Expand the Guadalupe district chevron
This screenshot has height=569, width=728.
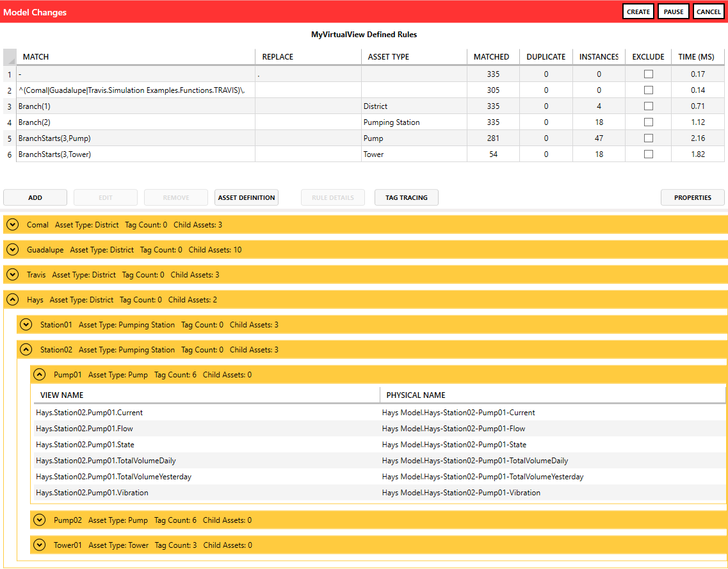coord(13,250)
